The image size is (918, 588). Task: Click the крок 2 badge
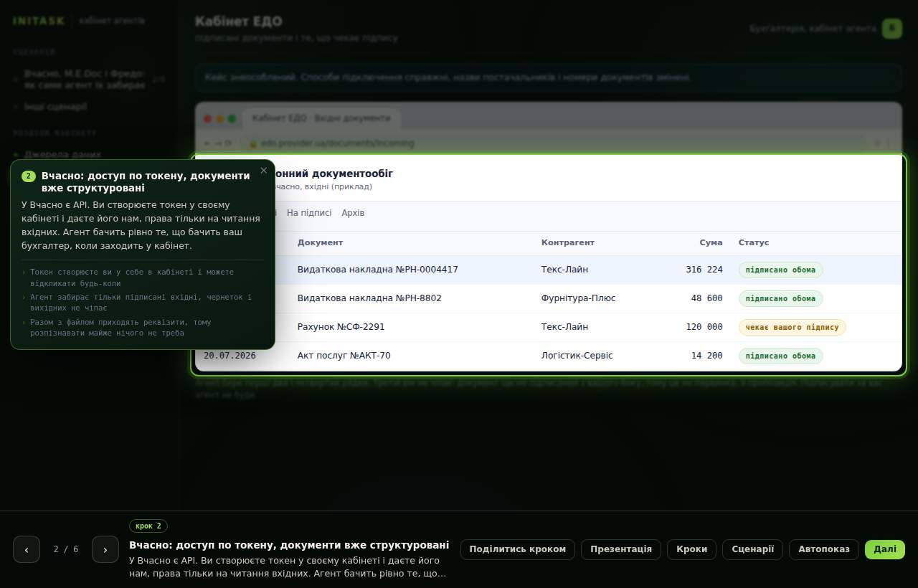148,526
